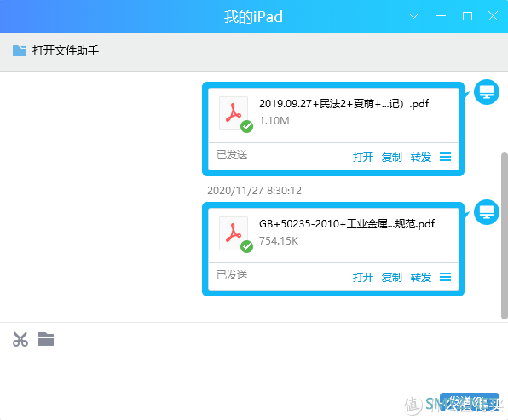The height and width of the screenshot is (420, 508).
Task: Click the computer avatar beside GB+50235 message
Action: click(487, 212)
